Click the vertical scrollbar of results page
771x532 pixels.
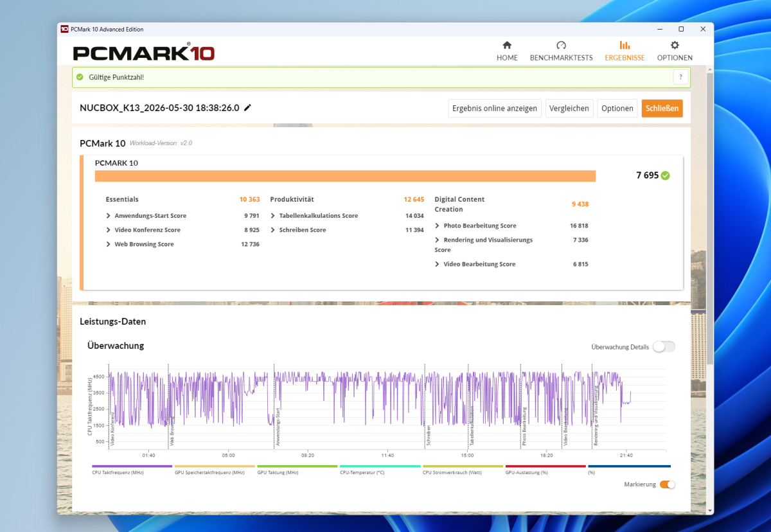[x=709, y=218]
